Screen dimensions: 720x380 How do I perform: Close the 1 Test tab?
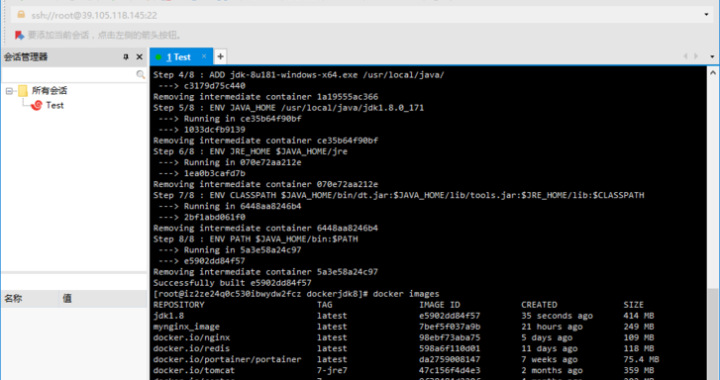tap(204, 56)
